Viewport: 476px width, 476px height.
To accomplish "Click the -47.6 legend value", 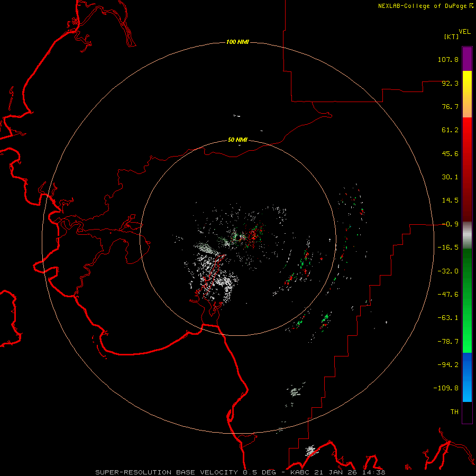I will tap(448, 295).
